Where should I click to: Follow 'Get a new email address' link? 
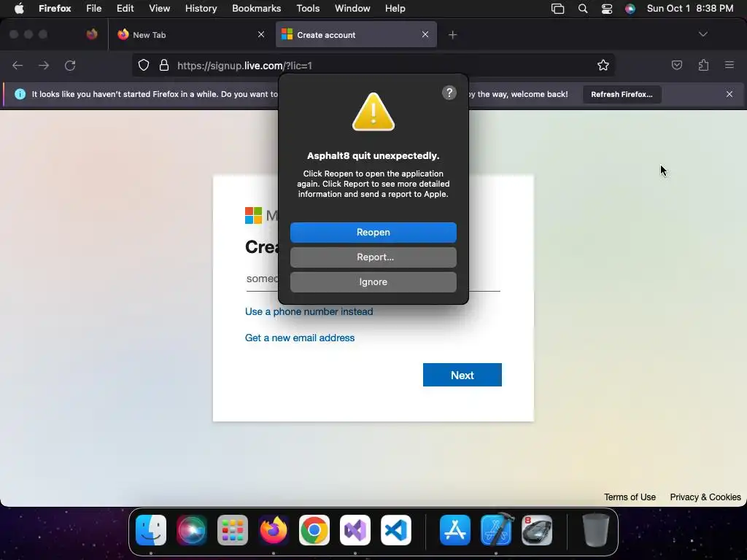coord(300,338)
